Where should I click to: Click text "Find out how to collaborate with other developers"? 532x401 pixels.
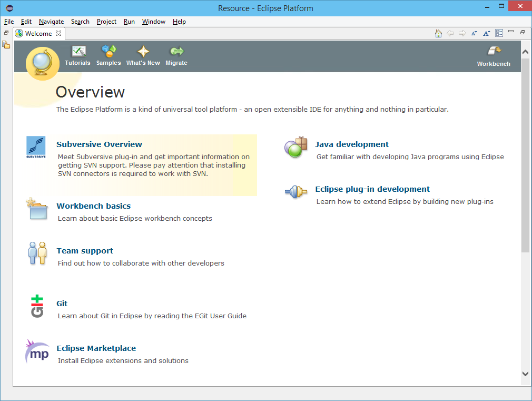click(141, 263)
